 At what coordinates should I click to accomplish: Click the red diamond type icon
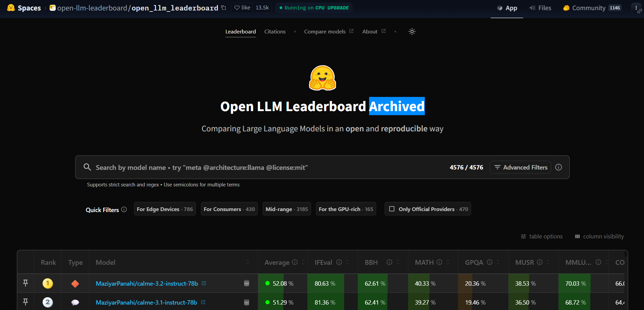click(x=75, y=284)
